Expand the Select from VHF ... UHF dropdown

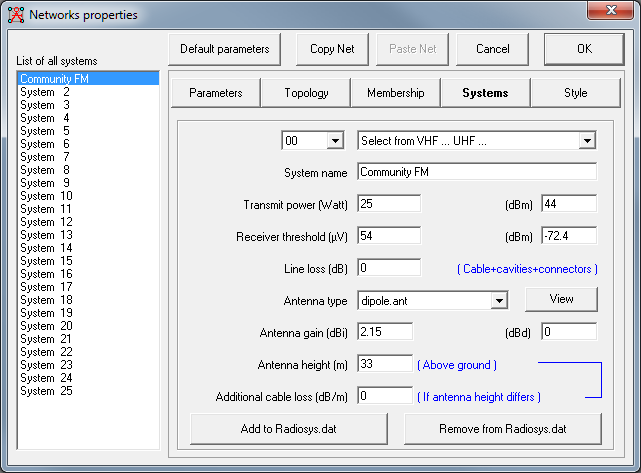click(x=587, y=141)
